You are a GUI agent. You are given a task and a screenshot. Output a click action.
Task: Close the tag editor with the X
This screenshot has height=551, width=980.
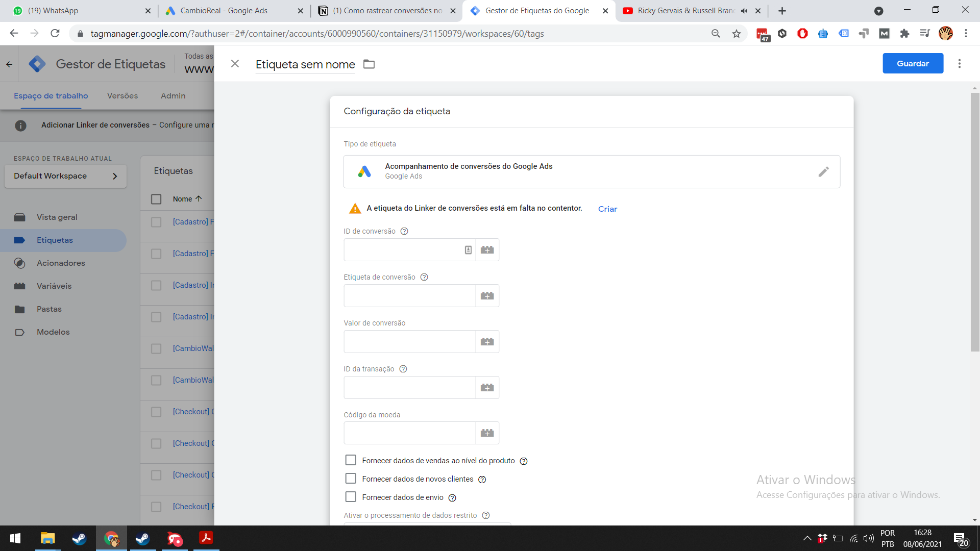pyautogui.click(x=235, y=64)
